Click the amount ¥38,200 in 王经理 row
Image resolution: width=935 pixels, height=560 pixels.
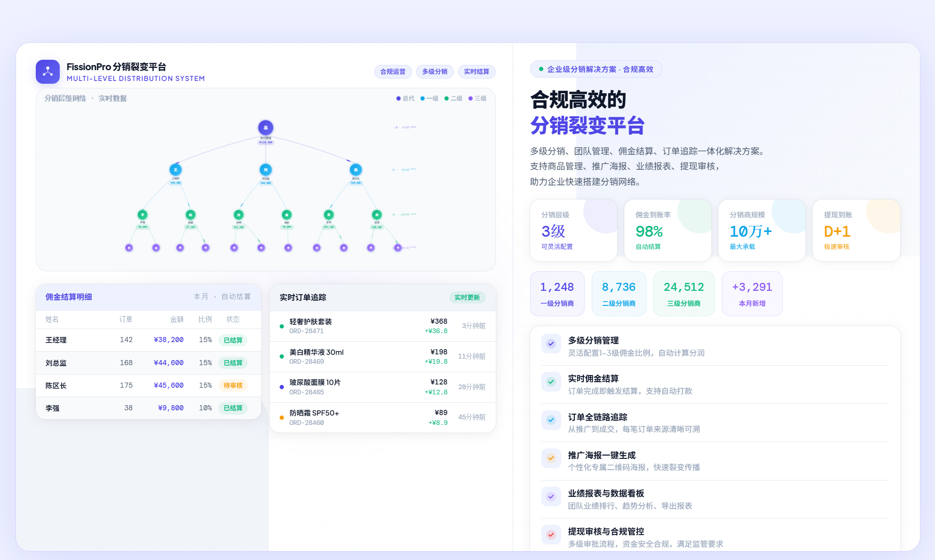[169, 340]
